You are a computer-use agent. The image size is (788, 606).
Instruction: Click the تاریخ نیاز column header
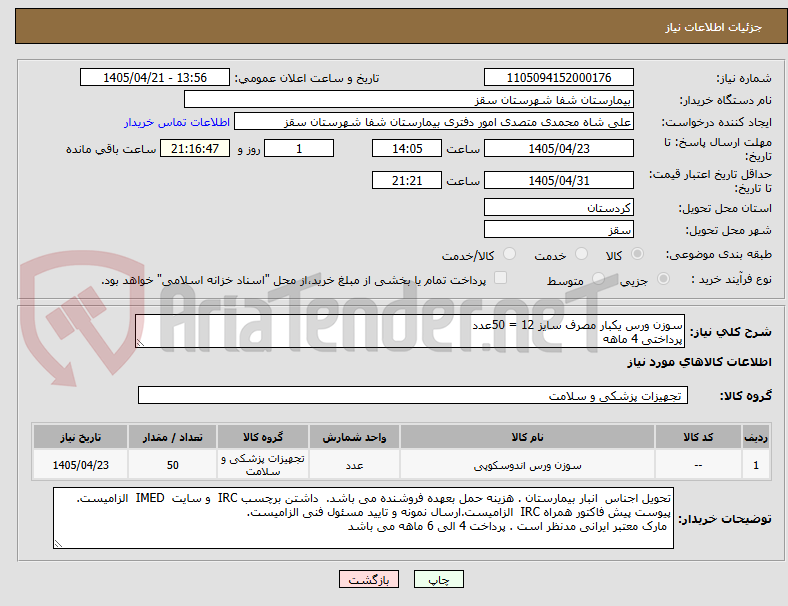tap(80, 437)
